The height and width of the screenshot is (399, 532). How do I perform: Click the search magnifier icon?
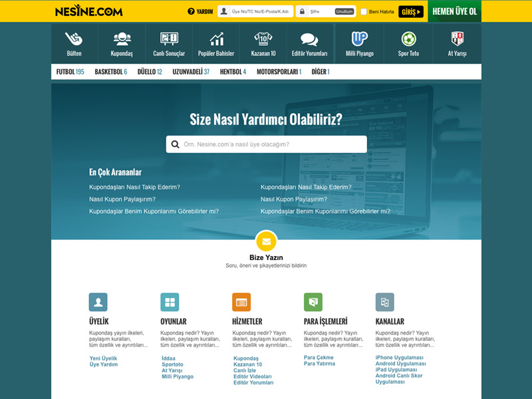click(x=175, y=144)
